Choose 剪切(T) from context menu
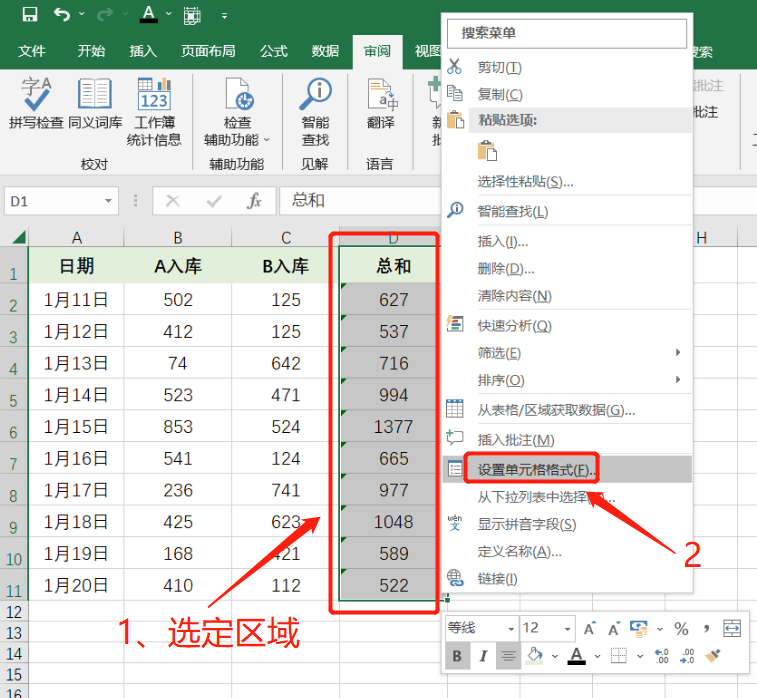Image resolution: width=757 pixels, height=698 pixels. pos(567,67)
